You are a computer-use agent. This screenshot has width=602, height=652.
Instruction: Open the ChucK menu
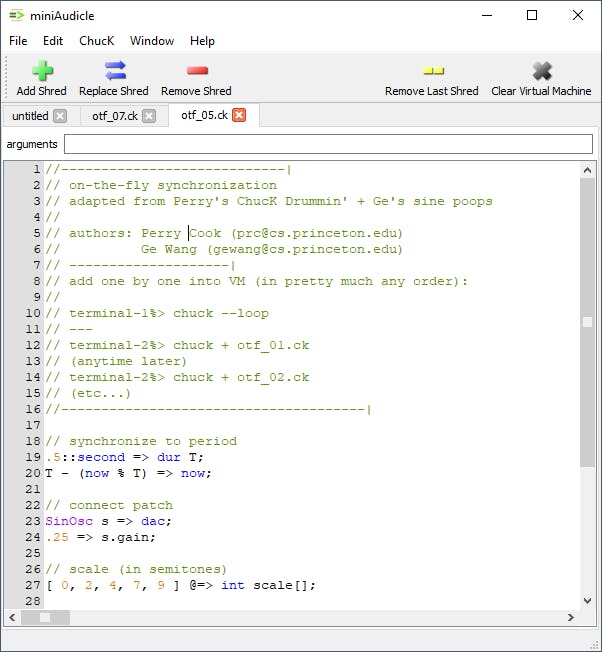pyautogui.click(x=96, y=41)
